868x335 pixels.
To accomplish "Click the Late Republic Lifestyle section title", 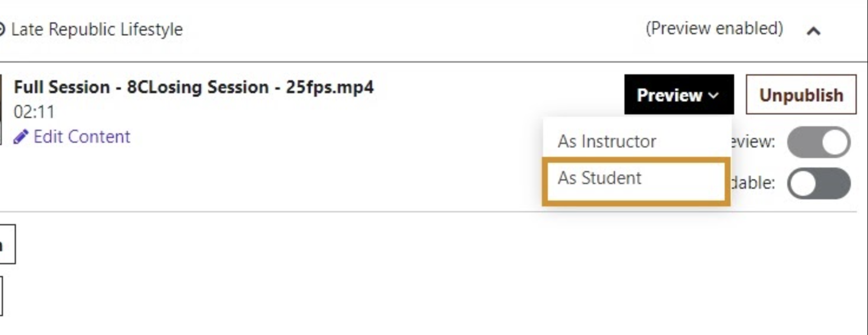I will point(97,29).
